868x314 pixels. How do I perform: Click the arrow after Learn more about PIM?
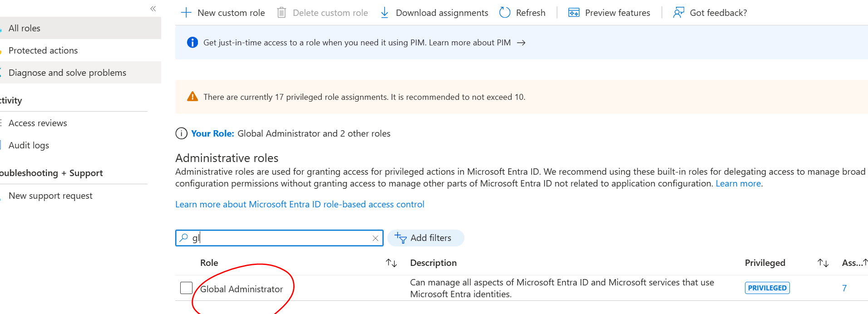click(521, 43)
